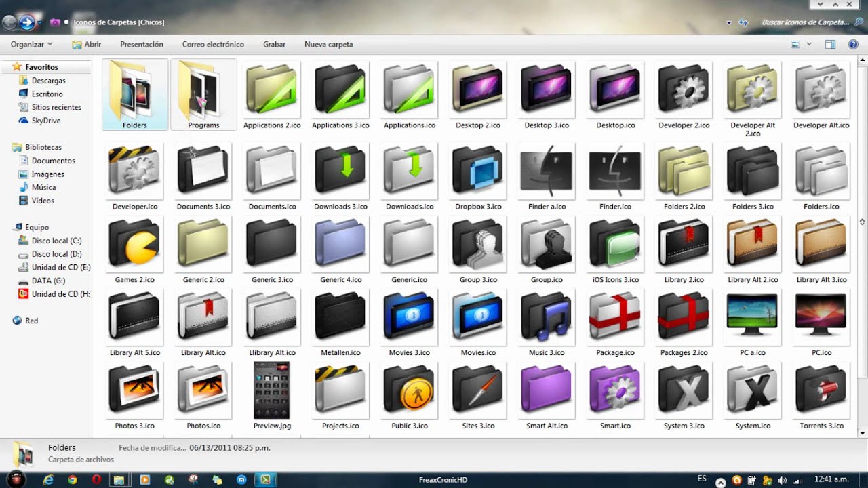The height and width of the screenshot is (488, 868).
Task: Select Projects.ico file
Action: 340,395
